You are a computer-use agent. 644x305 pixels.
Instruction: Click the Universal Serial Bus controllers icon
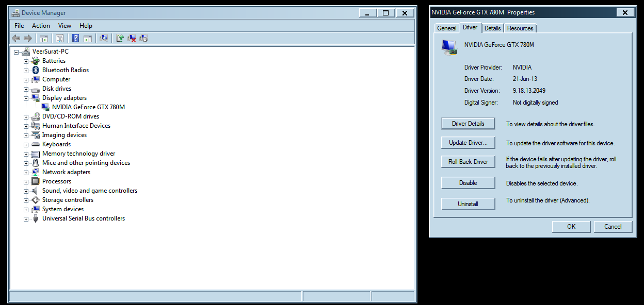(x=36, y=218)
